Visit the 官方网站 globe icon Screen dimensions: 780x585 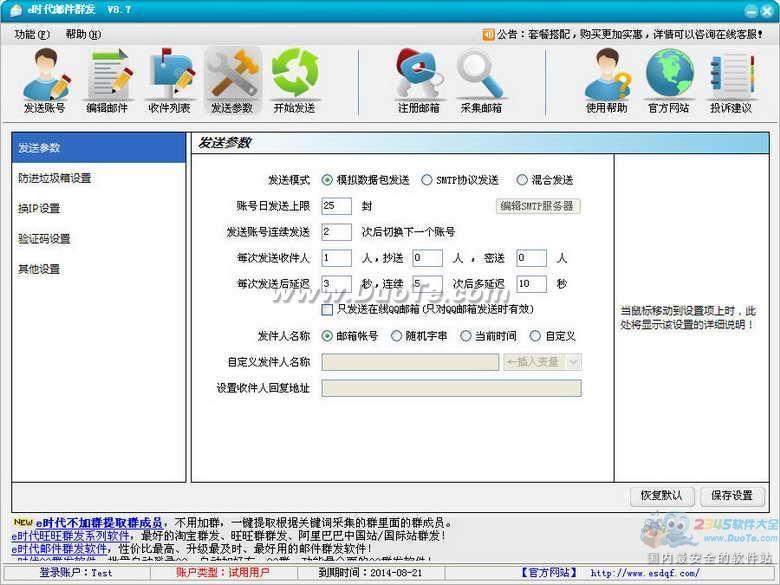pyautogui.click(x=669, y=81)
